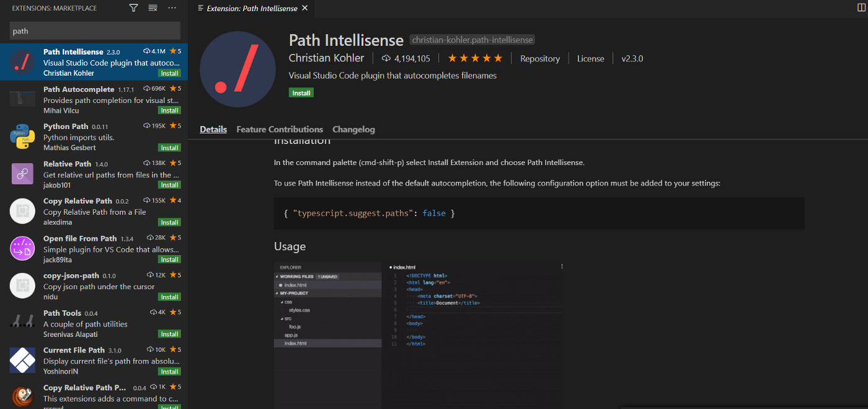
Task: Click the Python Path extension icon
Action: click(22, 137)
